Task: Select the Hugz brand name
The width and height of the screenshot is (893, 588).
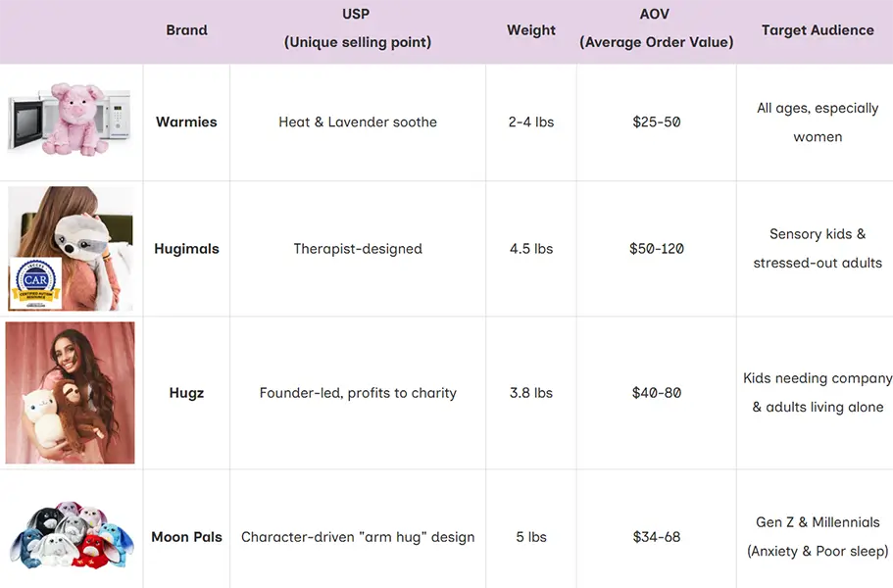Action: (x=186, y=393)
